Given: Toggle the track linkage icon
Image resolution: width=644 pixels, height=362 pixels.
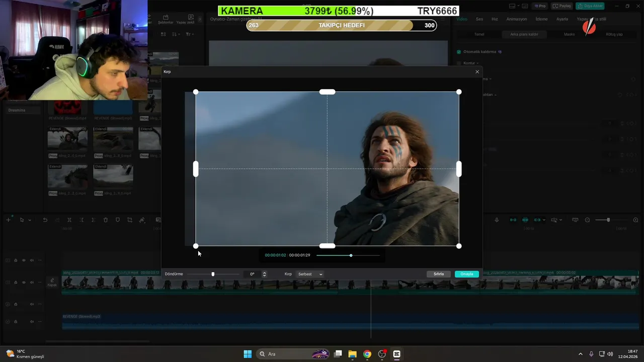Looking at the screenshot, I should tap(537, 220).
